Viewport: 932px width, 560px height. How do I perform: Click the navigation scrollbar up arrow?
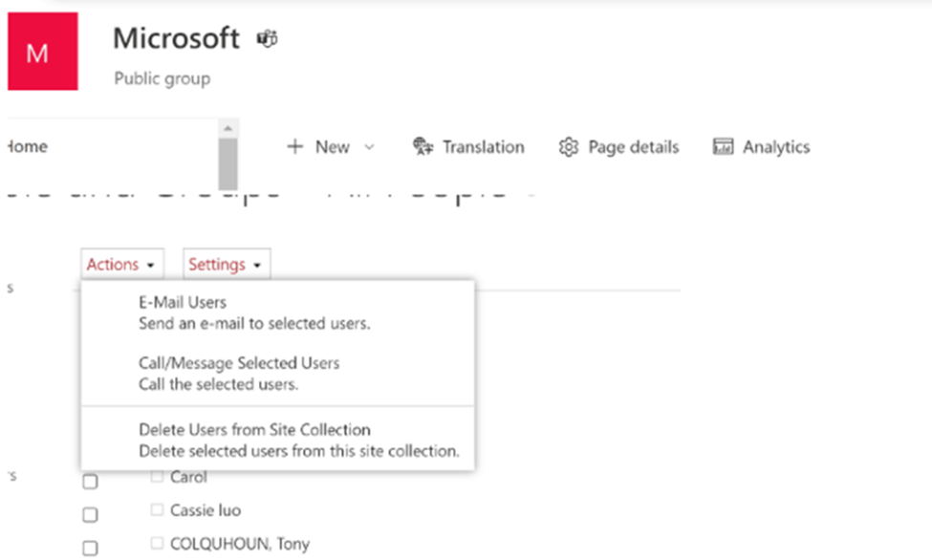228,128
